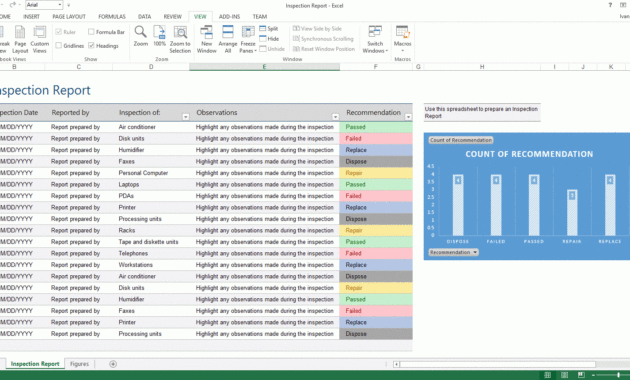Viewport: 630px width, 380px height.
Task: Toggle the Headings checkbox
Action: click(x=91, y=45)
